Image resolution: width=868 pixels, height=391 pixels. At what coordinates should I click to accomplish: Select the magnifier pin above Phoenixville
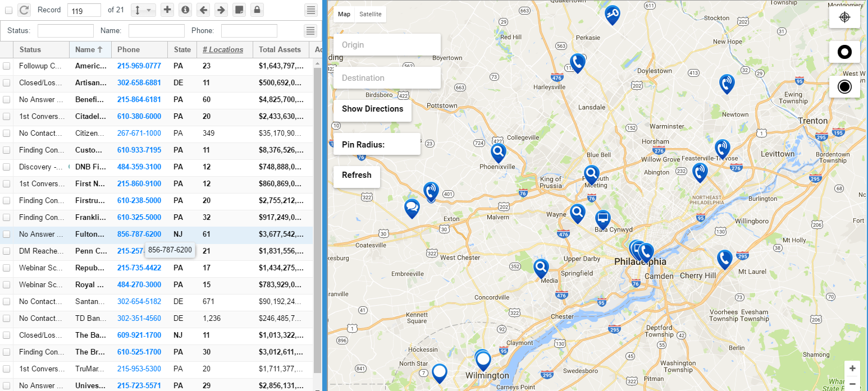pos(498,153)
